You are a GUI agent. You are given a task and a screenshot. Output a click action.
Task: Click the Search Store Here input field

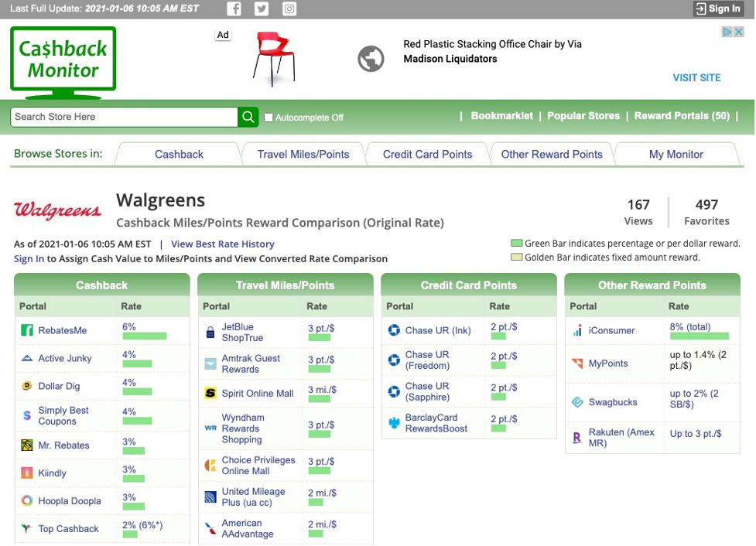[124, 117]
